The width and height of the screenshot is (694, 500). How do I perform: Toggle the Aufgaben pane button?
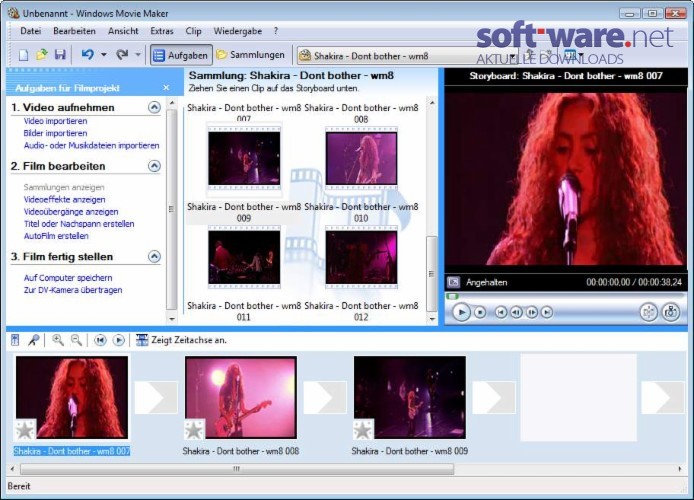pos(181,55)
